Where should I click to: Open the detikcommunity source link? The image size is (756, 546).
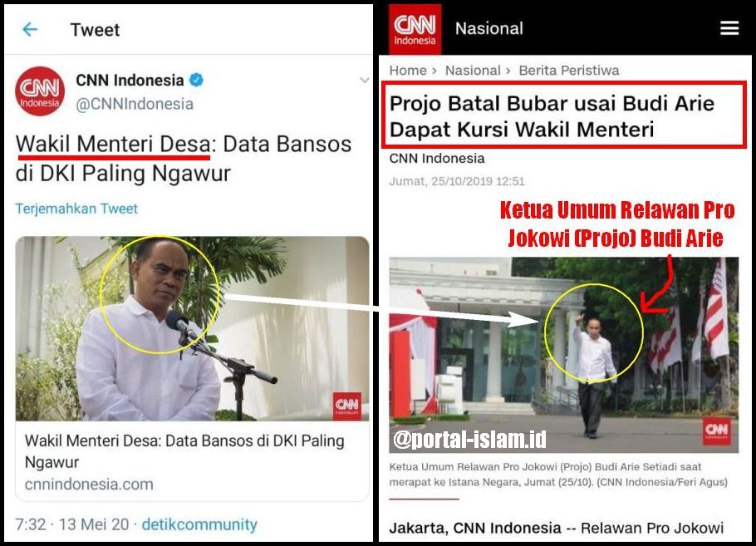199,524
